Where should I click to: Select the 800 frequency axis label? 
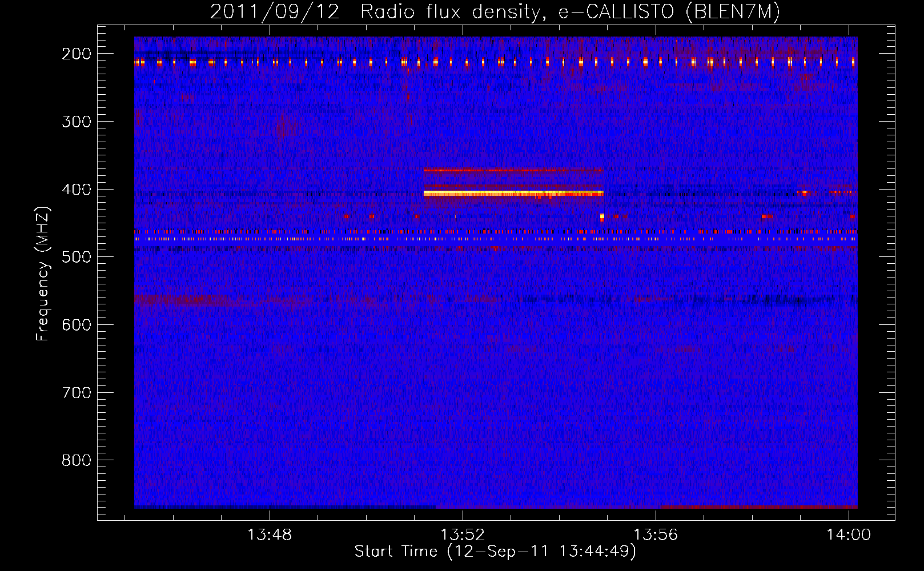click(76, 460)
